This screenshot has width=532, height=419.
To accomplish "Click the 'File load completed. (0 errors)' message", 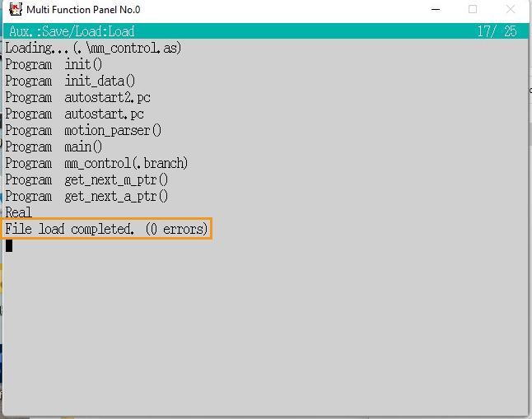I will pos(106,229).
